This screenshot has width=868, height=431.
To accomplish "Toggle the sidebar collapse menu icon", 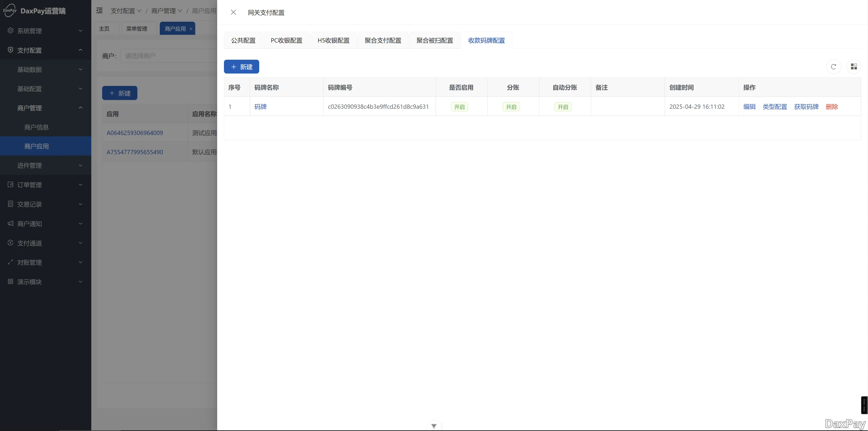I will point(99,11).
